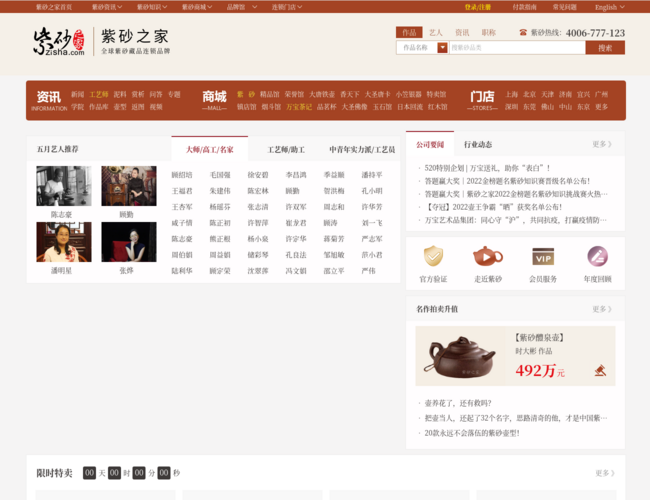Open the 紫砂醴泉壶 teapot image

coord(462,357)
